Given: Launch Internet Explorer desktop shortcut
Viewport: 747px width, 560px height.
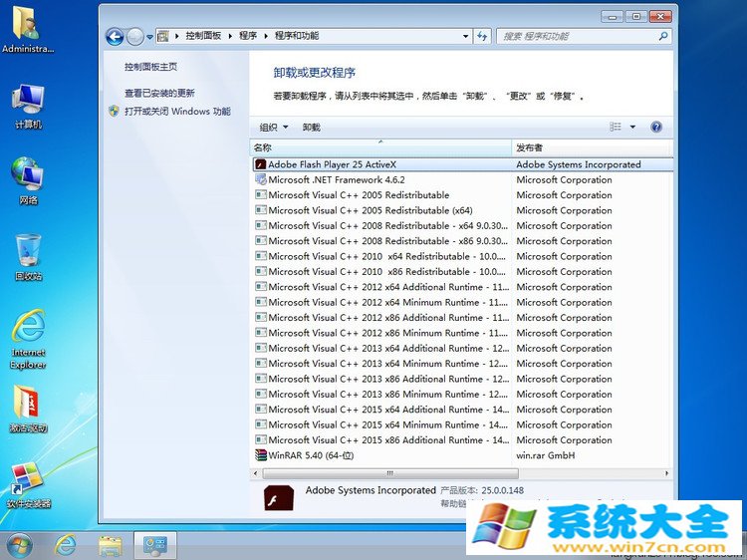Looking at the screenshot, I should coord(28,339).
